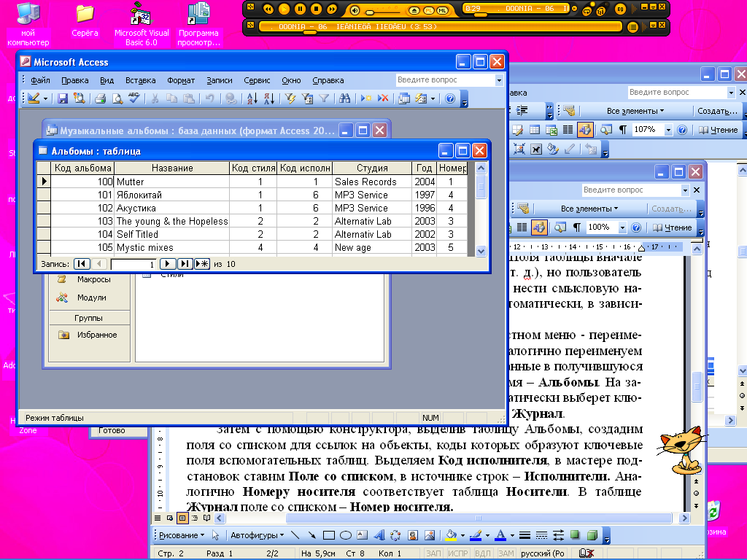Add a new record via toolbar icon

pyautogui.click(x=366, y=98)
